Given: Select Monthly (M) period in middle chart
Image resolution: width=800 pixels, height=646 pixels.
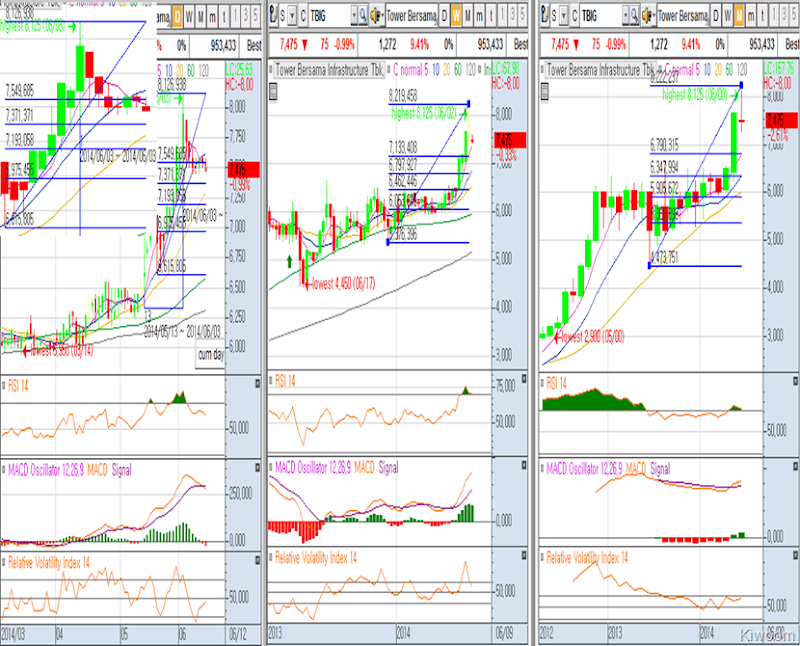Looking at the screenshot, I should (x=468, y=16).
